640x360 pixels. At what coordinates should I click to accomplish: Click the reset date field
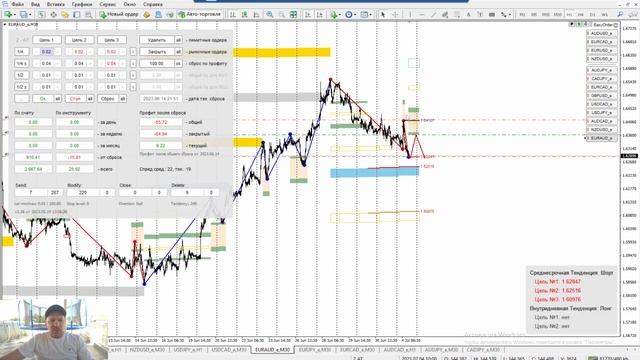pyautogui.click(x=160, y=99)
